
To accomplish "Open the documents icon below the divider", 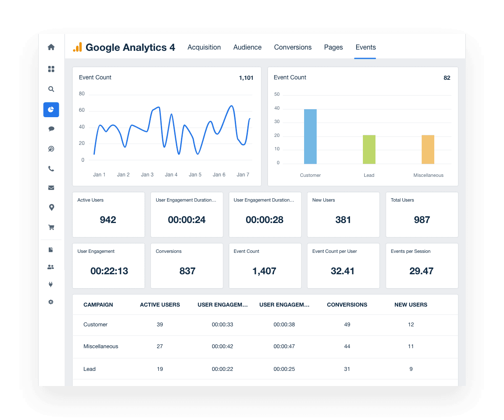I will (x=51, y=249).
